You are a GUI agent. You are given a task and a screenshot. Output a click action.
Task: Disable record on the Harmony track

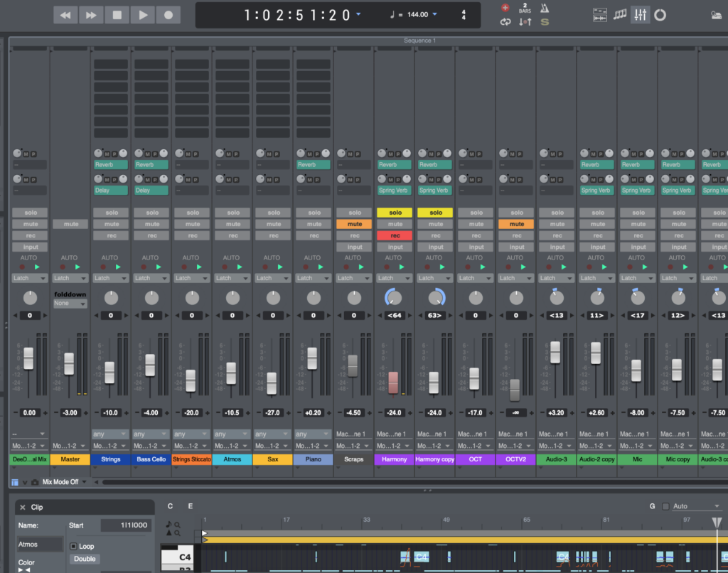coord(395,236)
